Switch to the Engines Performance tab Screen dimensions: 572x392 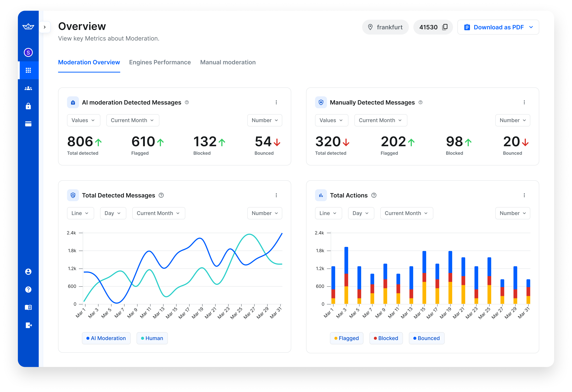(x=160, y=62)
